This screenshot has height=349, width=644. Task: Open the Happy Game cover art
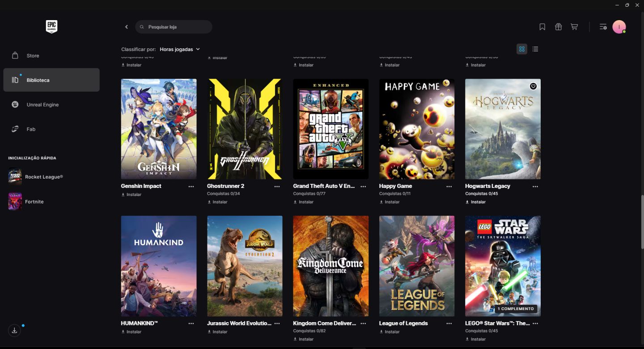[x=417, y=129]
